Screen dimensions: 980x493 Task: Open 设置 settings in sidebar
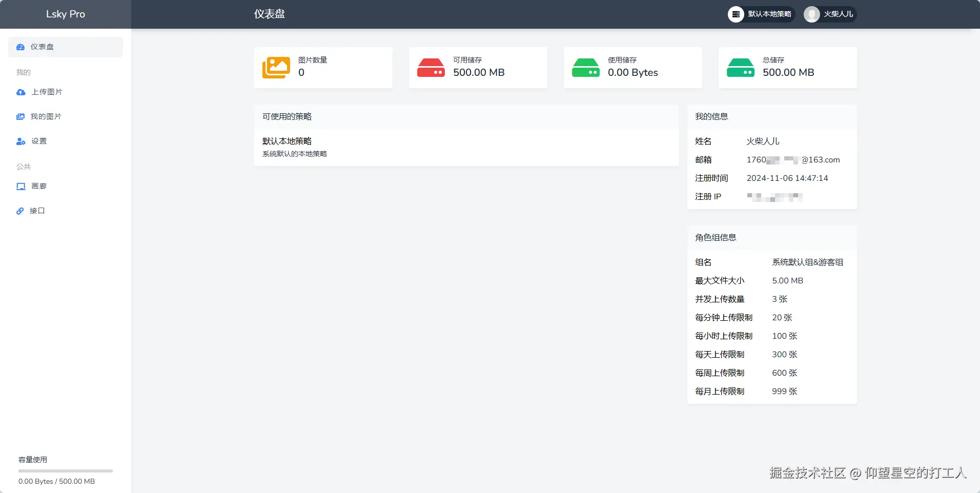66,141
